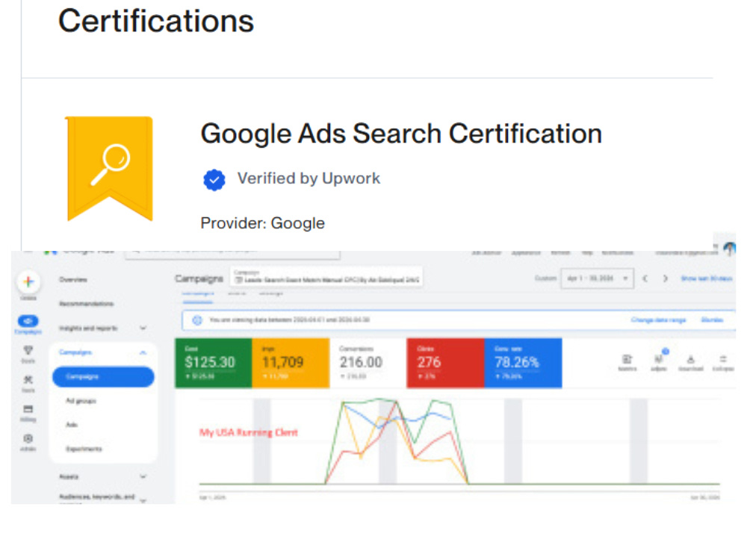
Task: Click the My USA Running Client annotation
Action: point(248,432)
